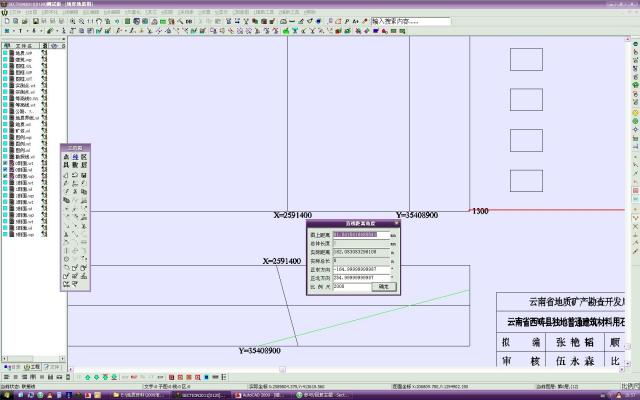Open the first menu in the menu bar

pyautogui.click(x=16, y=11)
